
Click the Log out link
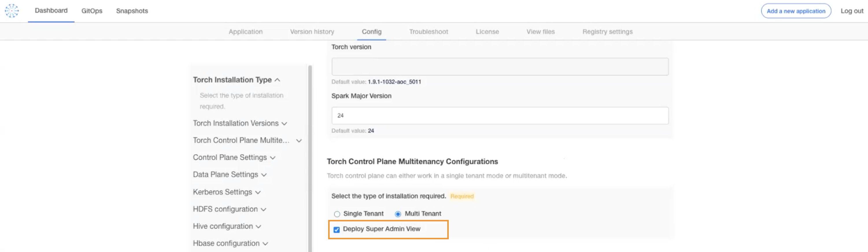[852, 11]
